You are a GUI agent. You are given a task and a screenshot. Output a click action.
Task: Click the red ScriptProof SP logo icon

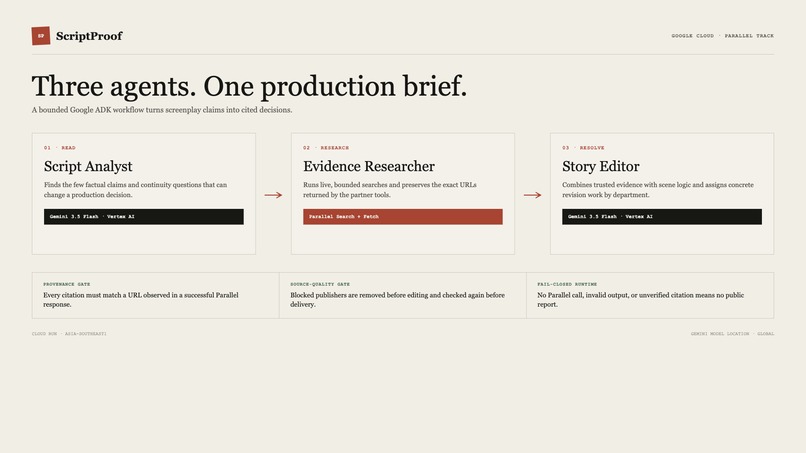tap(41, 36)
